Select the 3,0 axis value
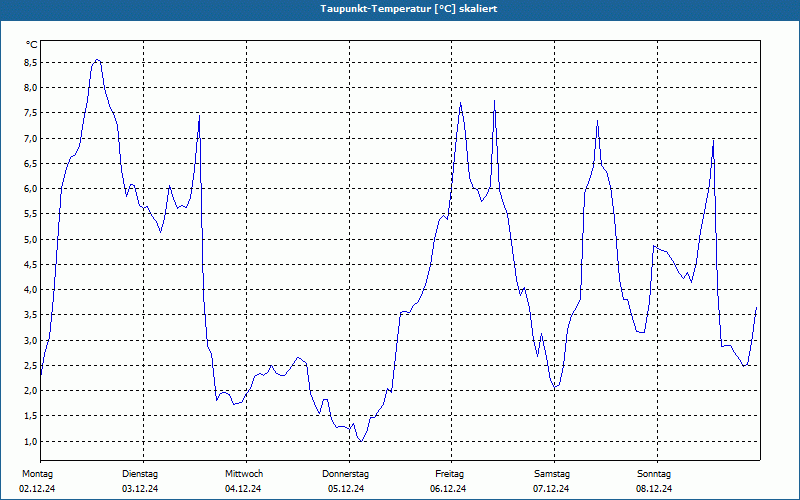 coord(32,341)
